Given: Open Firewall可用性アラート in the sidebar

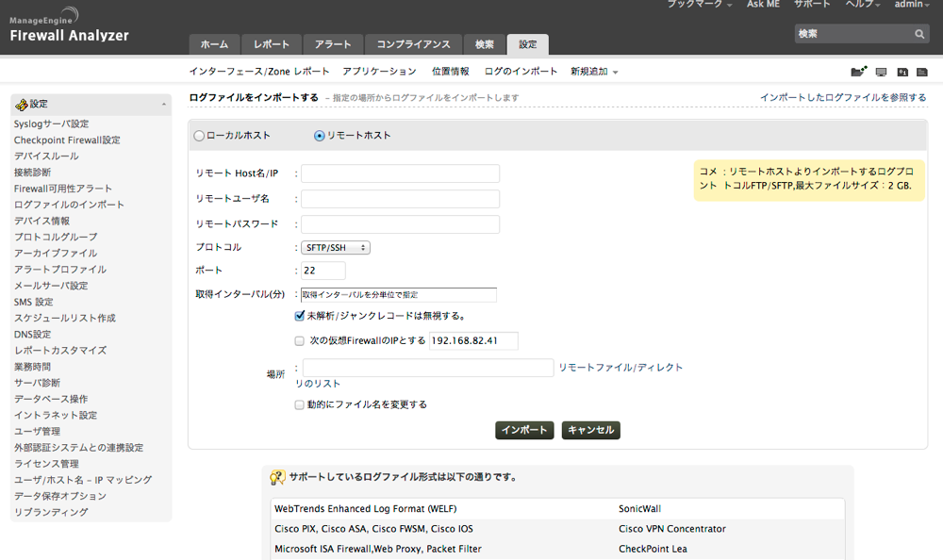Looking at the screenshot, I should point(63,189).
